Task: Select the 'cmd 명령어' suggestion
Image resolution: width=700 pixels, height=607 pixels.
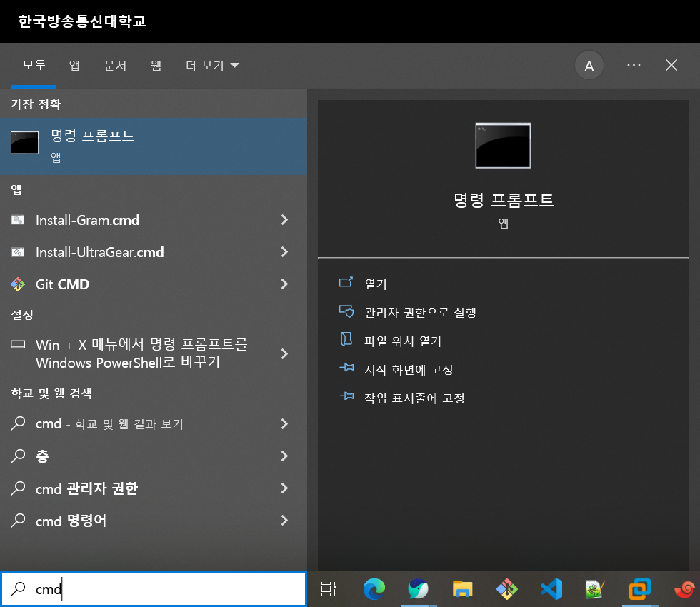Action: point(71,521)
